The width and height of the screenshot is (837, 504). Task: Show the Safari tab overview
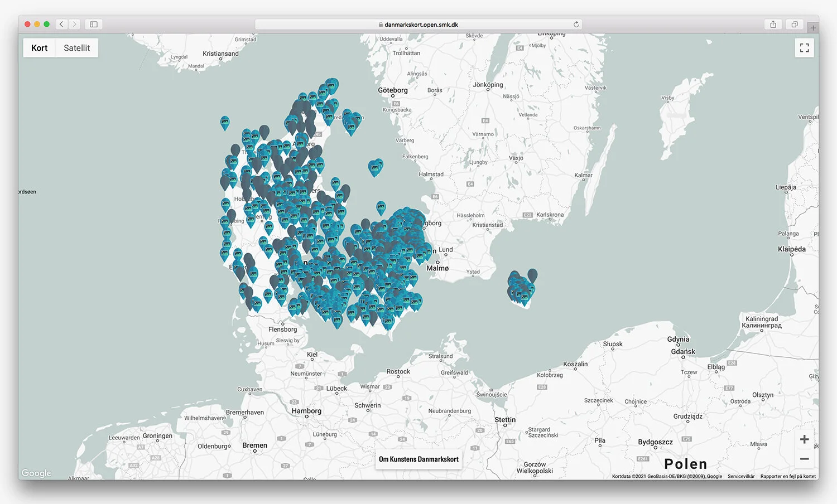tap(794, 24)
